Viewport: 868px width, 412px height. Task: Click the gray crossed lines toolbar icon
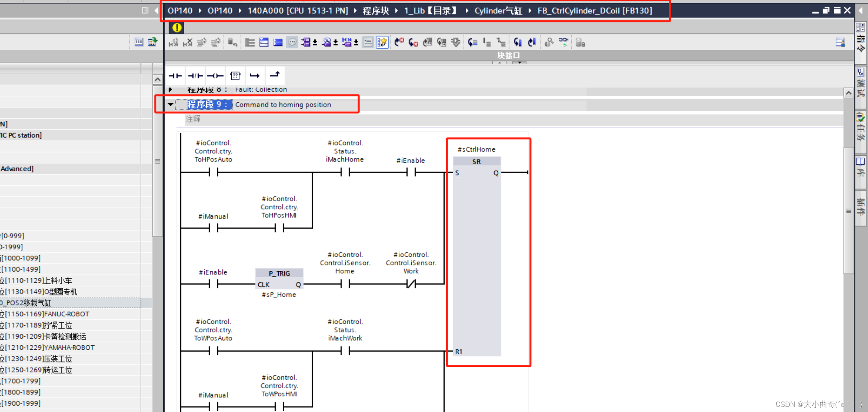[x=501, y=42]
